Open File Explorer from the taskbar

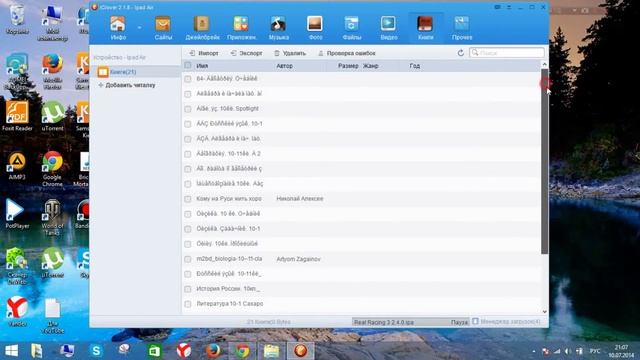[x=271, y=351]
